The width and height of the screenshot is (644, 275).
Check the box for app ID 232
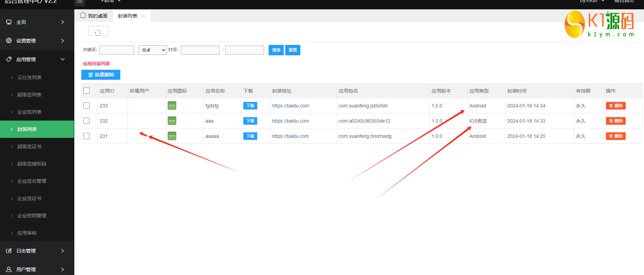coord(86,121)
